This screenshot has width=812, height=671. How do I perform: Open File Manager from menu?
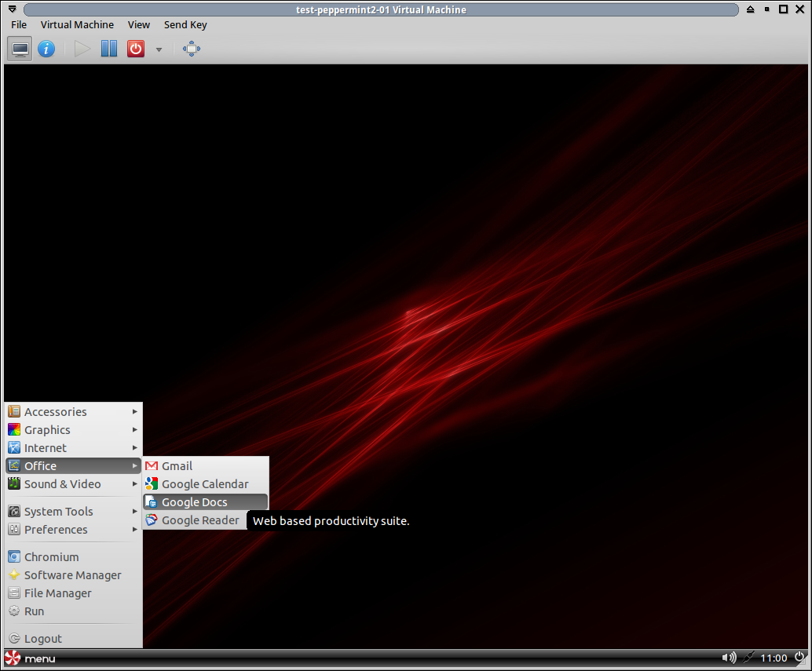click(x=73, y=593)
